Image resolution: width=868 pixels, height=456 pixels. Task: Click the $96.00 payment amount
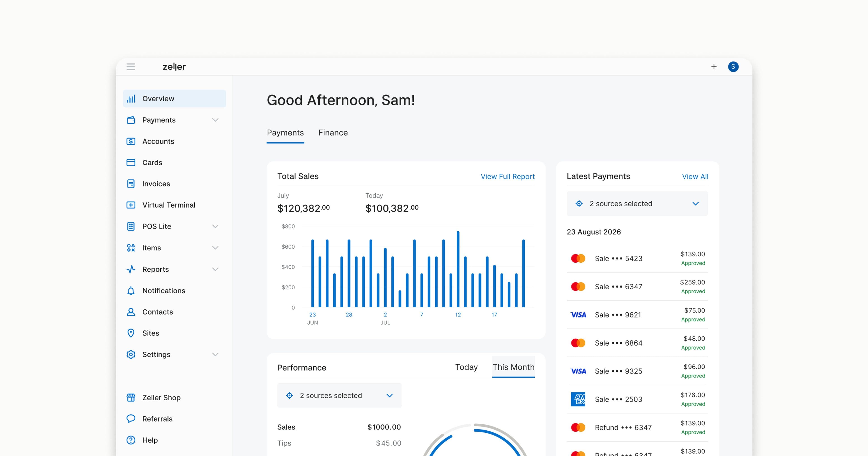694,367
